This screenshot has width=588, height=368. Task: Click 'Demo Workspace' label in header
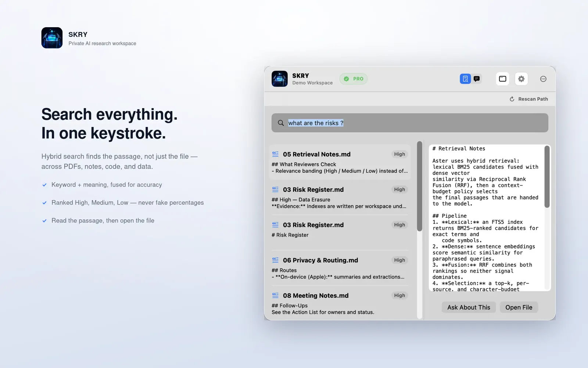click(312, 83)
